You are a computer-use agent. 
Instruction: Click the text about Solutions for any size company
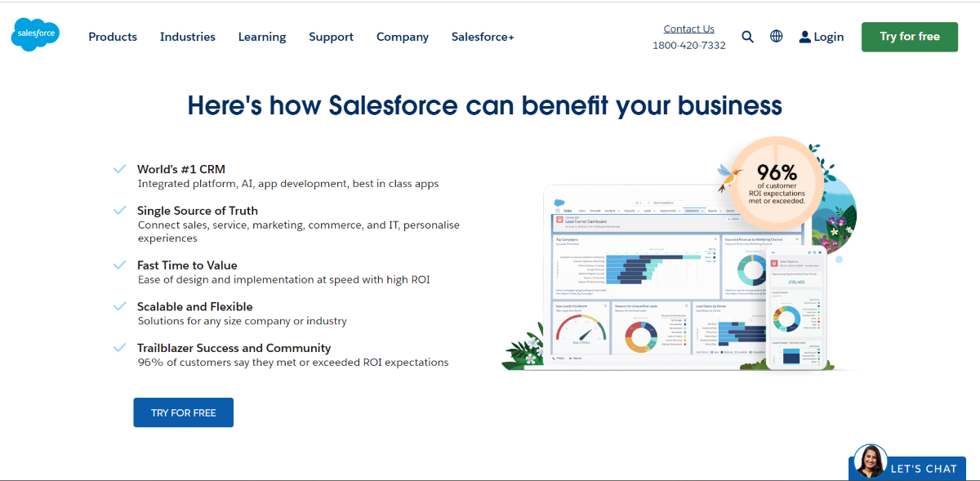(243, 321)
